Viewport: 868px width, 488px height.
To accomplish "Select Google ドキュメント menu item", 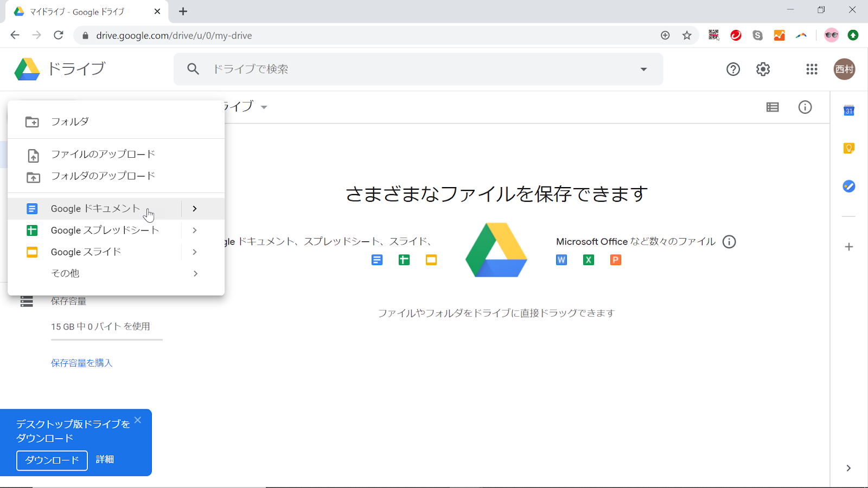I will 95,209.
